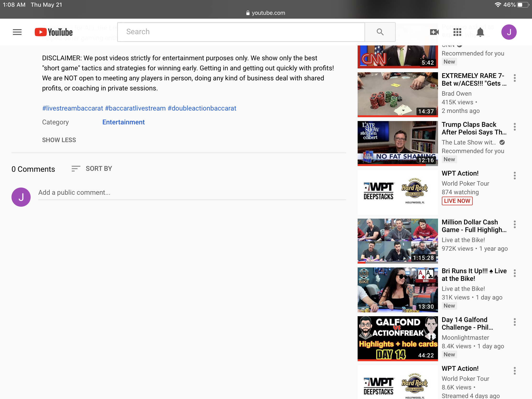532x399 pixels.
Task: Open WPT DeepStacks thumbnail streamed 4 days ago
Action: point(398,382)
